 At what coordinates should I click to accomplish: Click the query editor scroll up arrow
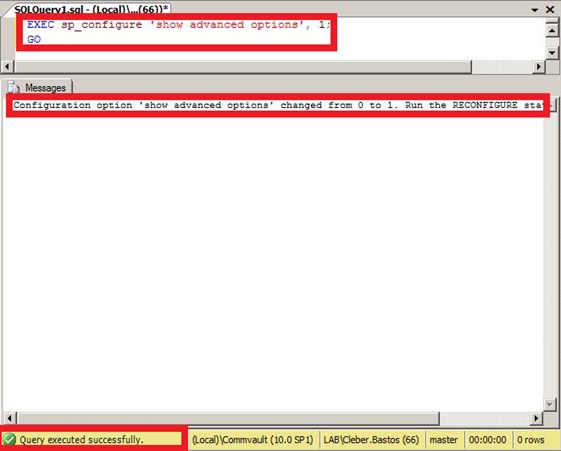click(x=552, y=31)
